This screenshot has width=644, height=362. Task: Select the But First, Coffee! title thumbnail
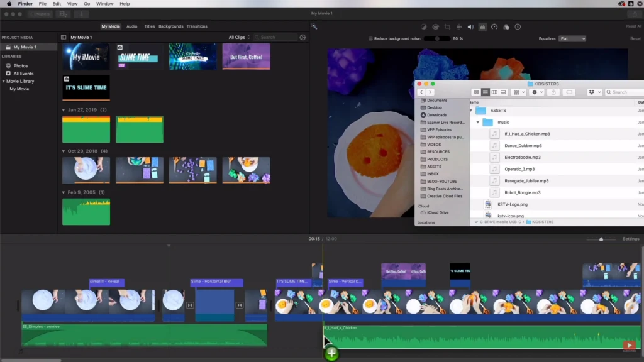click(246, 57)
